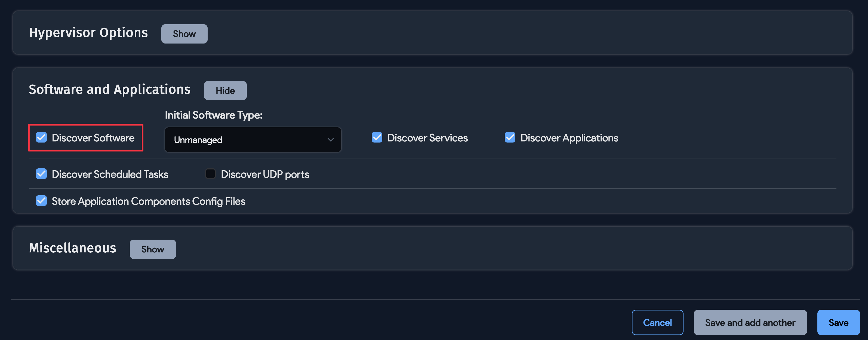The width and height of the screenshot is (868, 340).
Task: Click Save and add another
Action: coord(750,323)
